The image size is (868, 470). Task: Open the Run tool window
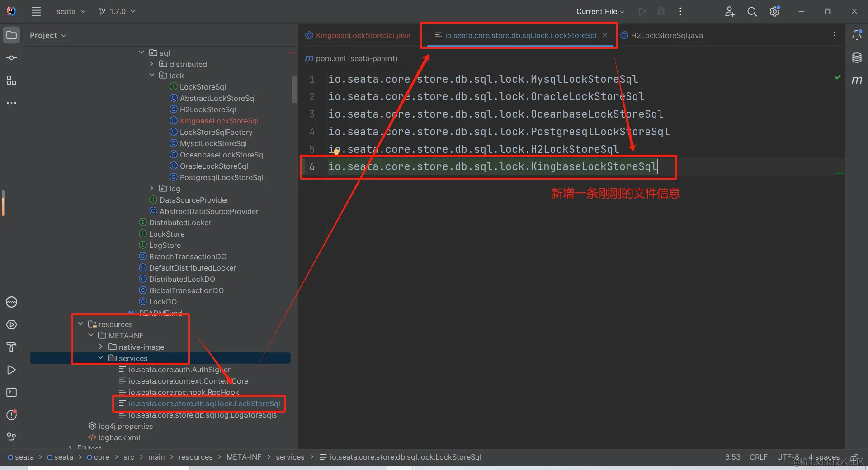pyautogui.click(x=12, y=370)
